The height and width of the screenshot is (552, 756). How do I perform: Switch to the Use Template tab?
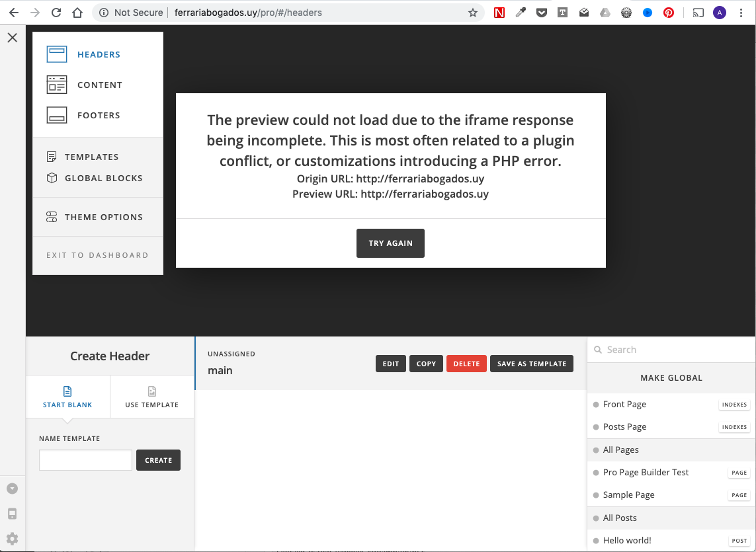[151, 397]
